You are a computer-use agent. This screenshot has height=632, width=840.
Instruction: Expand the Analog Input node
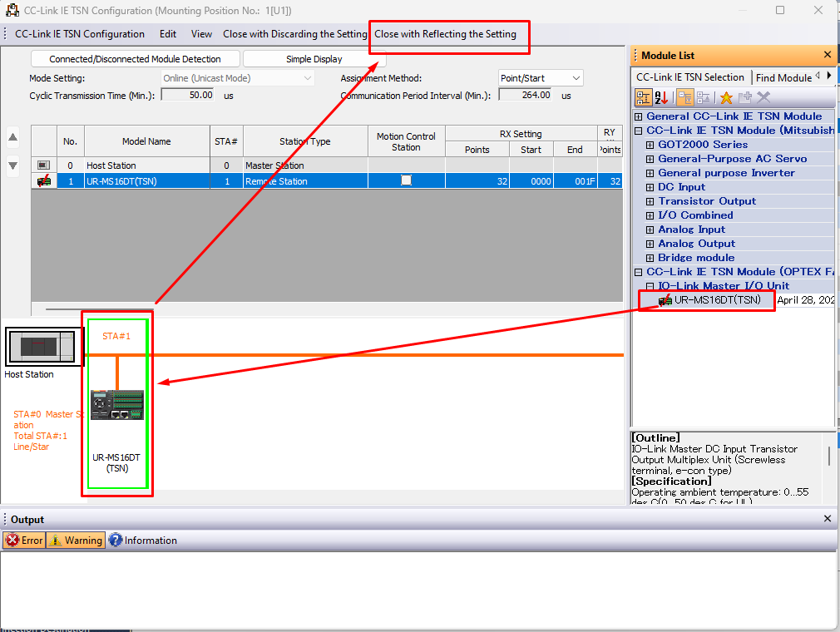click(x=650, y=230)
